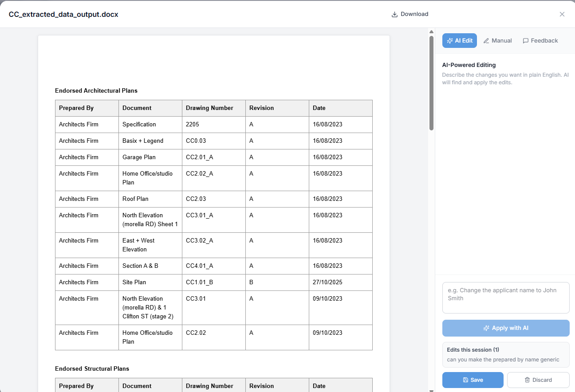Click the chat bubble icon beside Feedback
The height and width of the screenshot is (392, 575).
click(x=525, y=40)
